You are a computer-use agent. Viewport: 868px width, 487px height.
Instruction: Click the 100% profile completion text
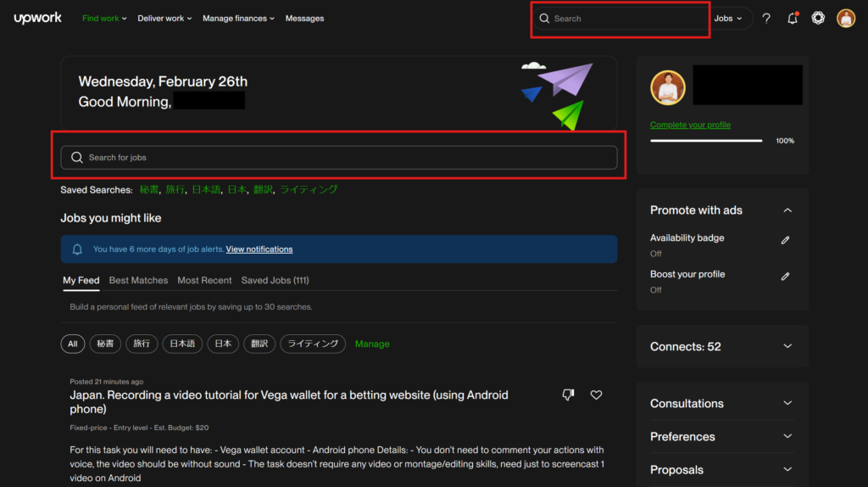pos(785,141)
